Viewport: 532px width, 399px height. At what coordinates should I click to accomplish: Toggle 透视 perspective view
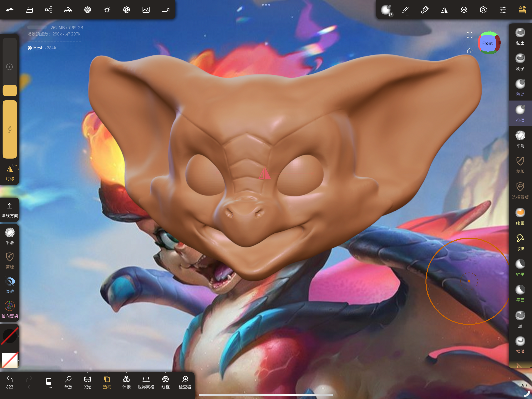pos(107,382)
